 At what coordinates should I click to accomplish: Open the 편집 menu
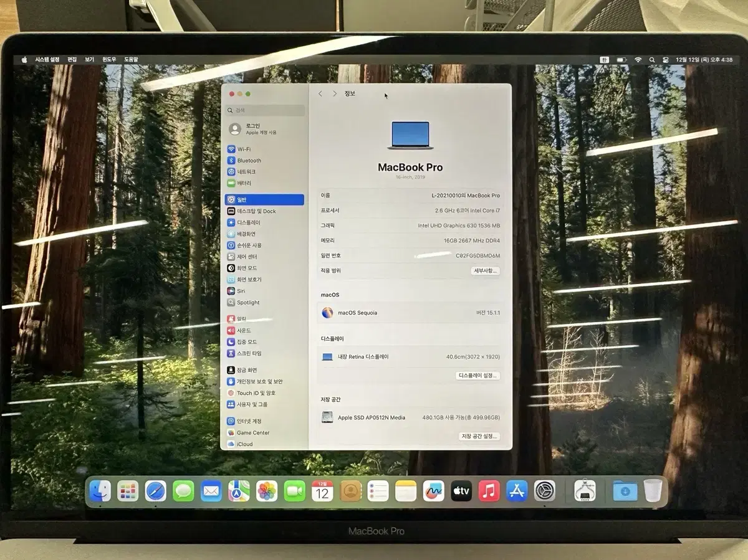coord(72,60)
